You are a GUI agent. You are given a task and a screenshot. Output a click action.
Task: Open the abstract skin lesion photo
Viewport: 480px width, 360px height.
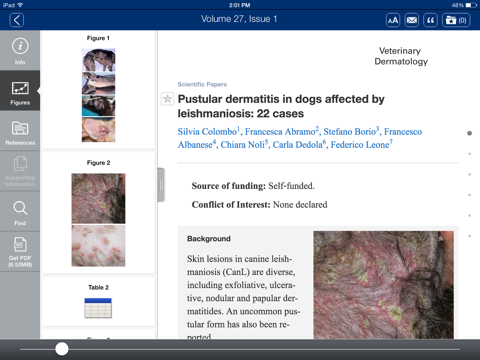click(x=383, y=285)
